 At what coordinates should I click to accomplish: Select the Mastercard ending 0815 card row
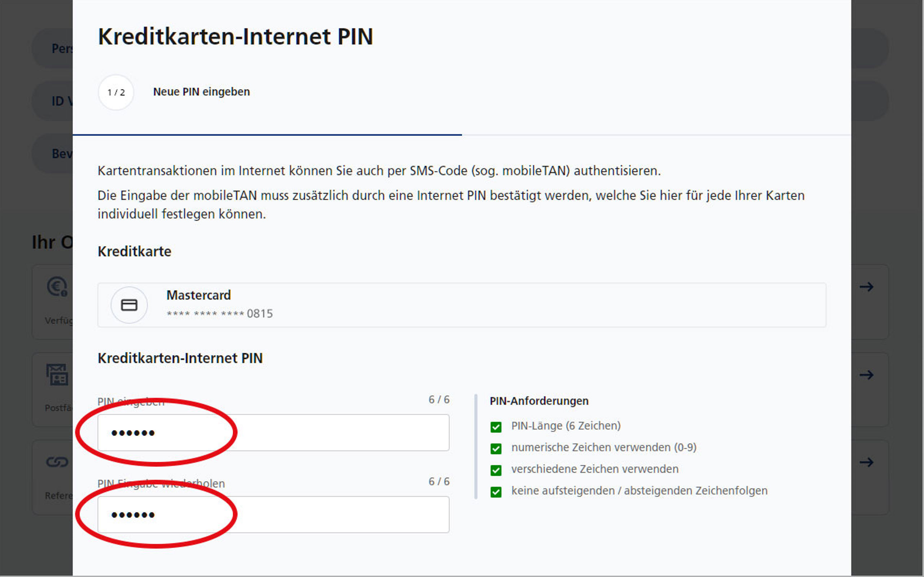[461, 305]
